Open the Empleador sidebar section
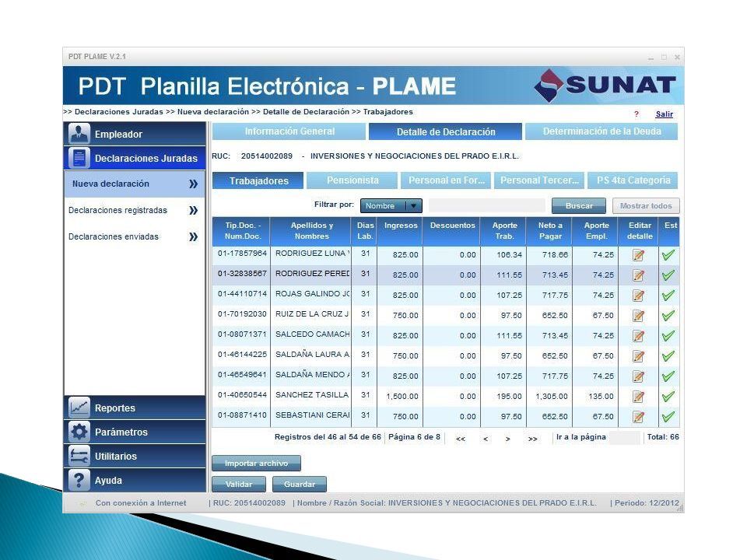Viewport: 747px width, 560px height. 135,134
